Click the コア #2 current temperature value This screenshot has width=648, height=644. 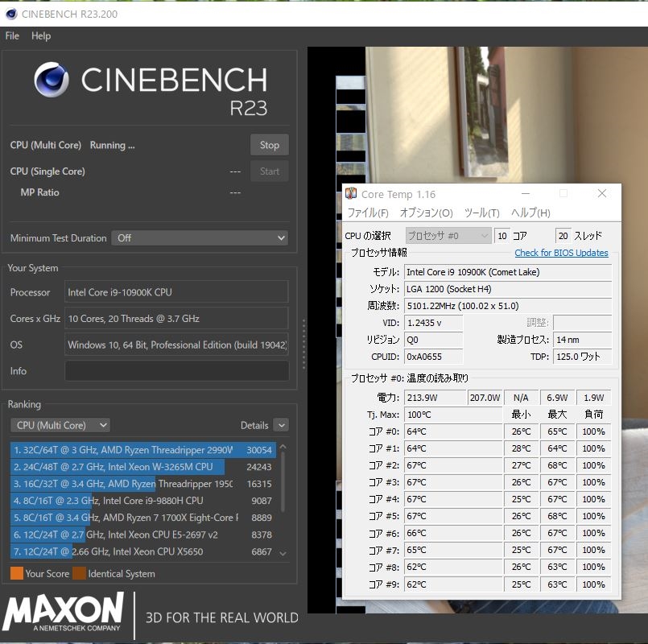pos(453,465)
